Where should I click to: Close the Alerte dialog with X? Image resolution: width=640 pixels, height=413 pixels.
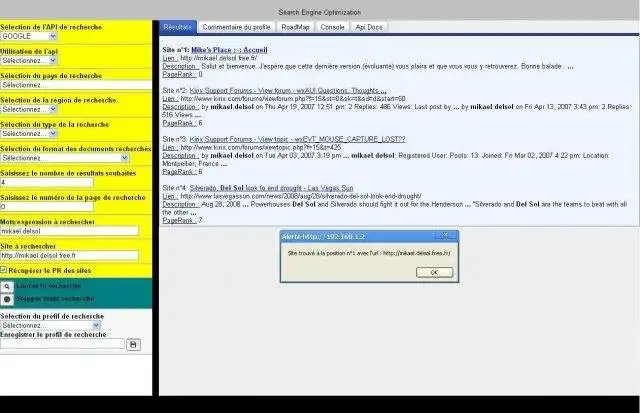[x=445, y=235]
